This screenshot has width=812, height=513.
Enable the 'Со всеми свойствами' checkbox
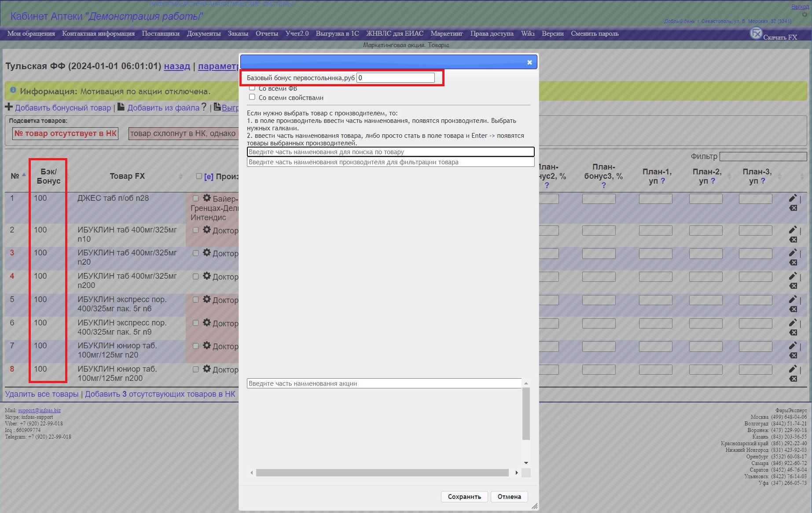tap(252, 97)
